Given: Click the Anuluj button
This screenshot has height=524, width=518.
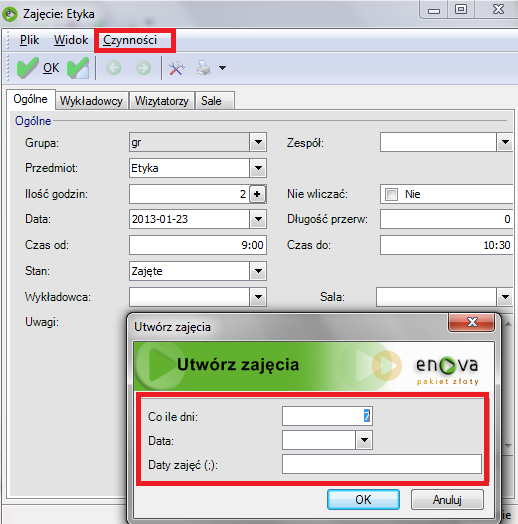Looking at the screenshot, I should [x=447, y=500].
